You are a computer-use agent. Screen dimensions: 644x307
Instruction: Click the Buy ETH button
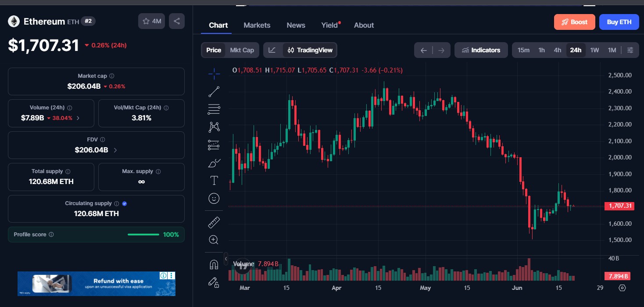[619, 22]
